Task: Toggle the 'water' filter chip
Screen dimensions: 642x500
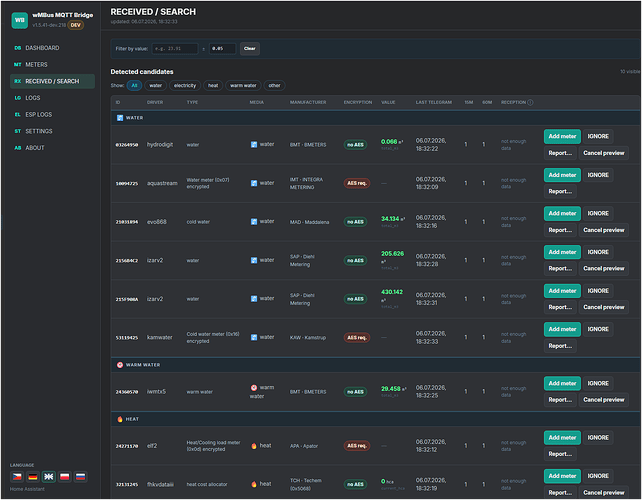Action: click(156, 86)
